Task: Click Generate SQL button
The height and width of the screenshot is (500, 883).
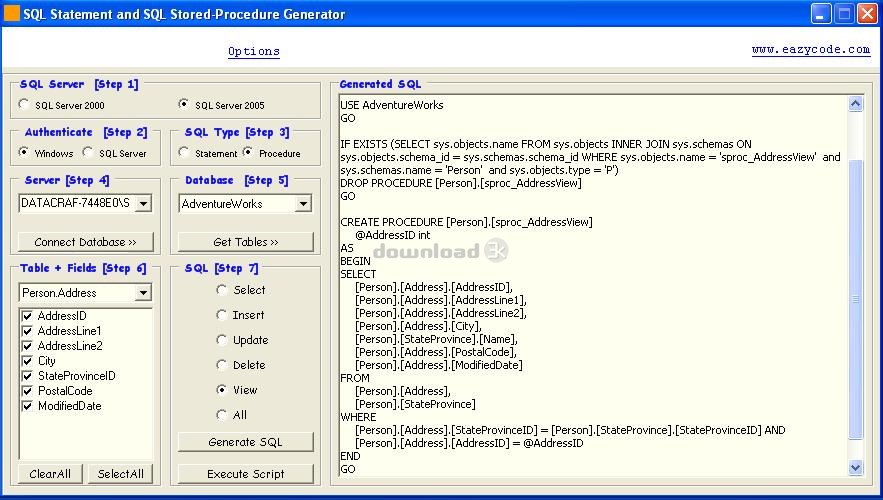Action: [245, 442]
